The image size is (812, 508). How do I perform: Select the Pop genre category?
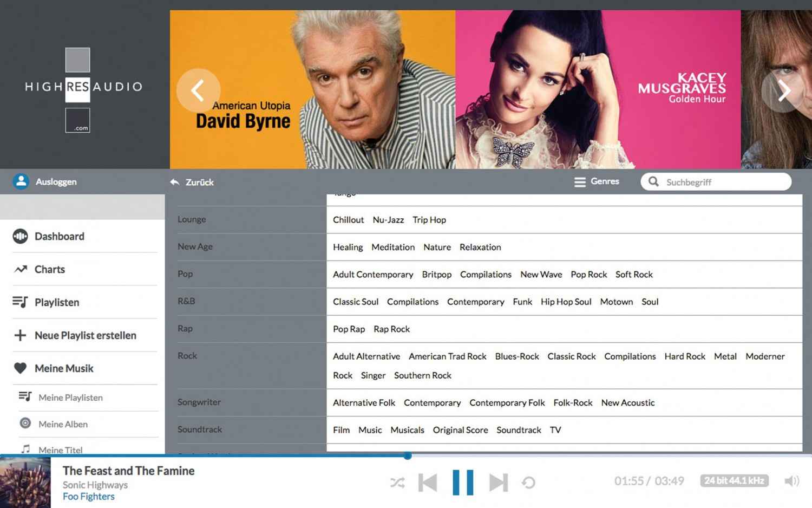(x=185, y=274)
